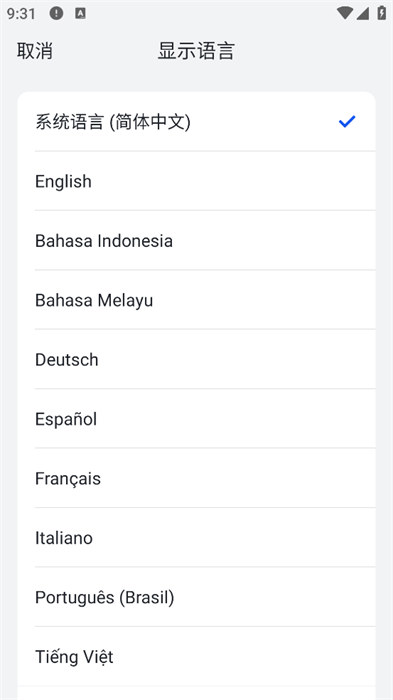Open the exclamation notification icon
Image resolution: width=393 pixels, height=700 pixels.
[56, 13]
